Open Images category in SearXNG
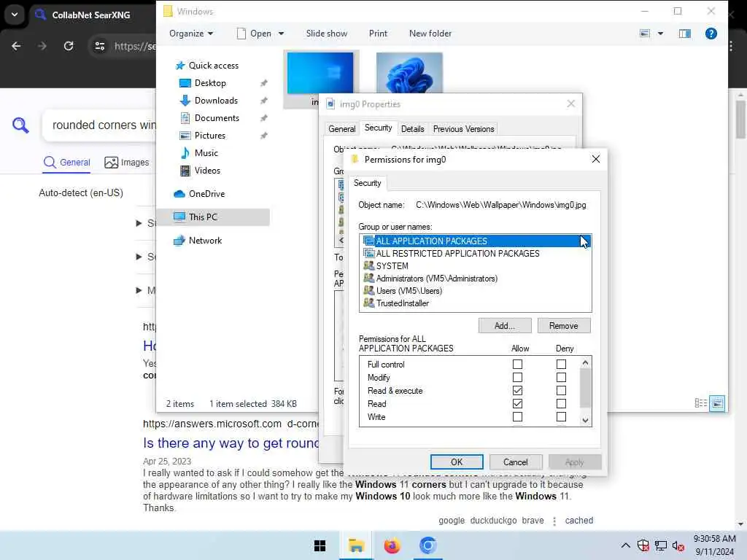 point(127,163)
